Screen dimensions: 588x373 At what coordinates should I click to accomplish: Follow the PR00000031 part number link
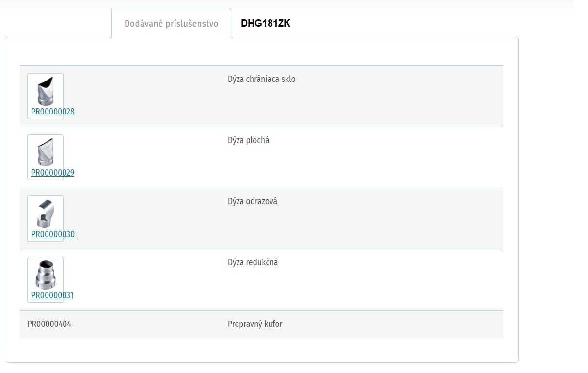52,295
